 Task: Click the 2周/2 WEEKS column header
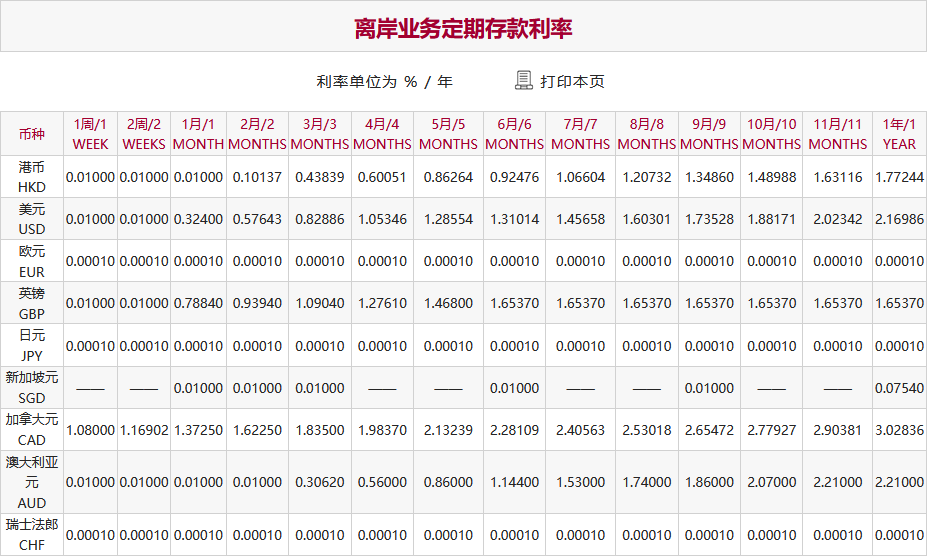[144, 134]
